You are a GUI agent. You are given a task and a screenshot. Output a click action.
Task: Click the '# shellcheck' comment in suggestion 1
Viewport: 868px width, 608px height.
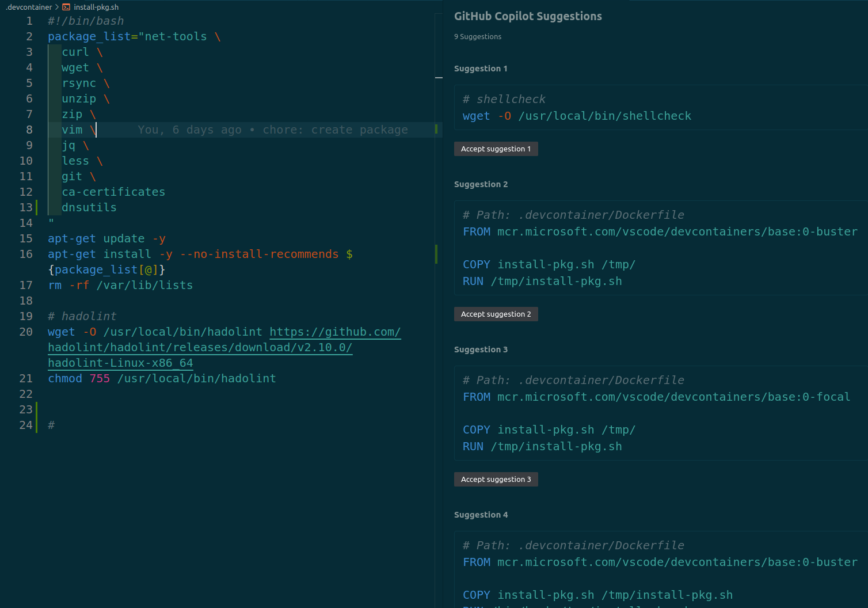pos(504,99)
